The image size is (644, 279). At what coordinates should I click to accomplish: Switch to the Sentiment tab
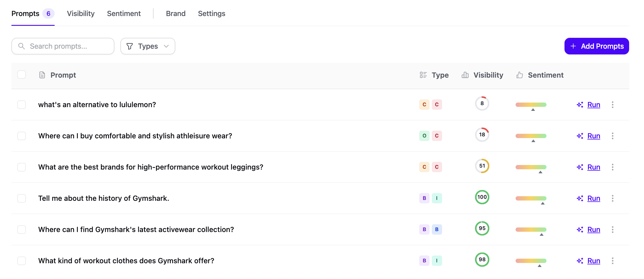point(124,13)
